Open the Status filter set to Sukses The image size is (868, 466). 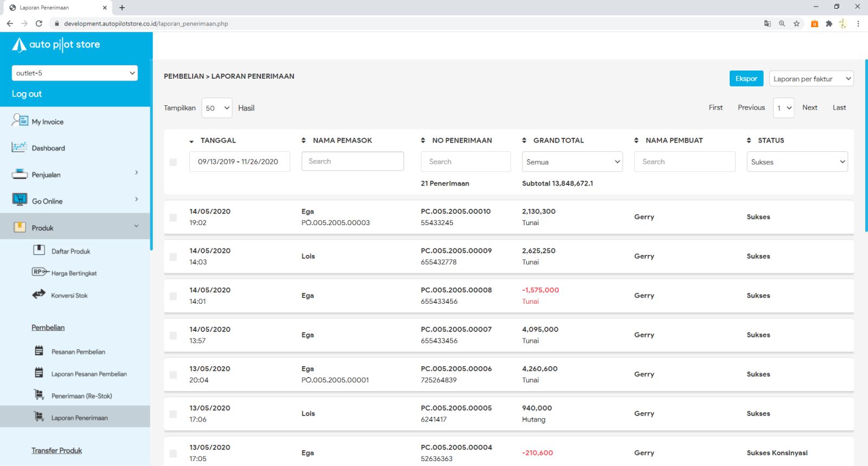click(797, 162)
